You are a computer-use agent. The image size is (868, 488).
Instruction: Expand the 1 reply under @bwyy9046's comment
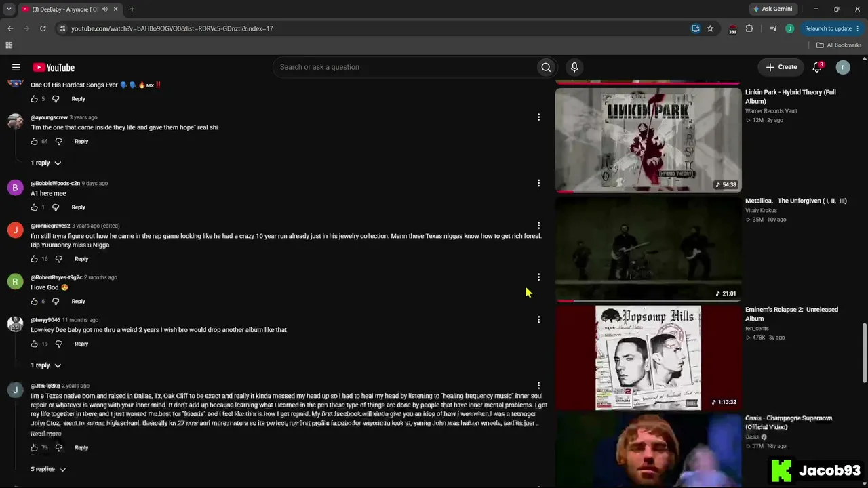pyautogui.click(x=45, y=365)
